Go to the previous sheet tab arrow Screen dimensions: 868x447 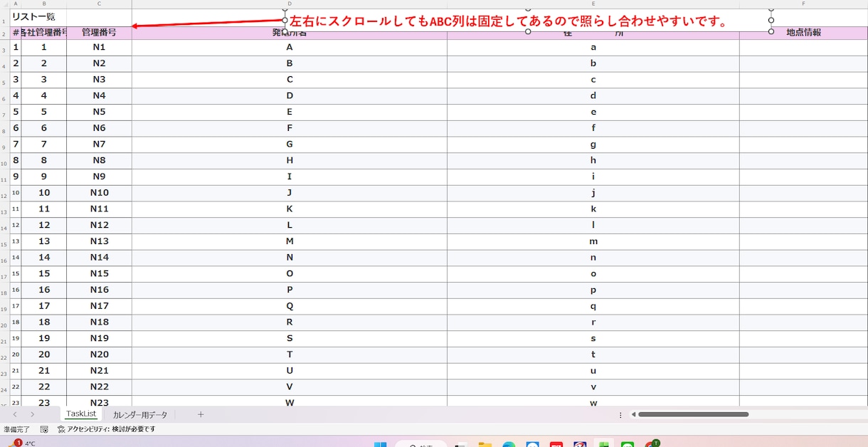[15, 414]
